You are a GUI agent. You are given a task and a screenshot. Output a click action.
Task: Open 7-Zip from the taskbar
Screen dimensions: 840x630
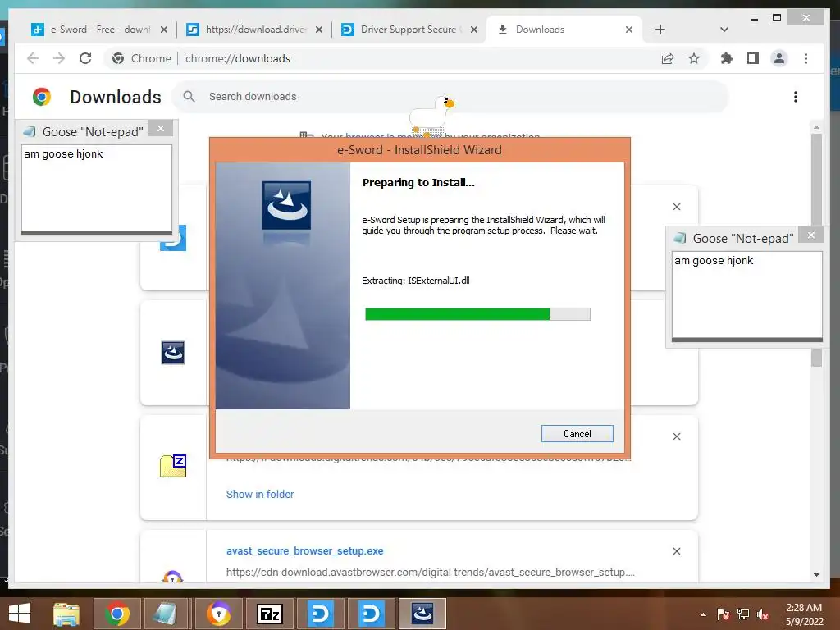coord(269,614)
